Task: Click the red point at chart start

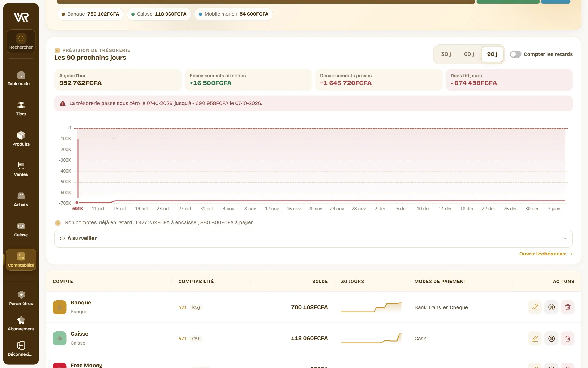Action: click(77, 203)
